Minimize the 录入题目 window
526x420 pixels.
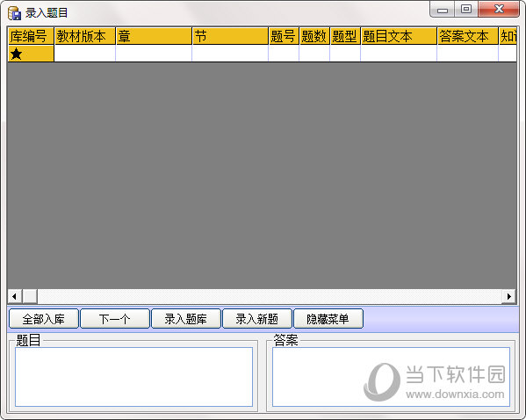(443, 10)
